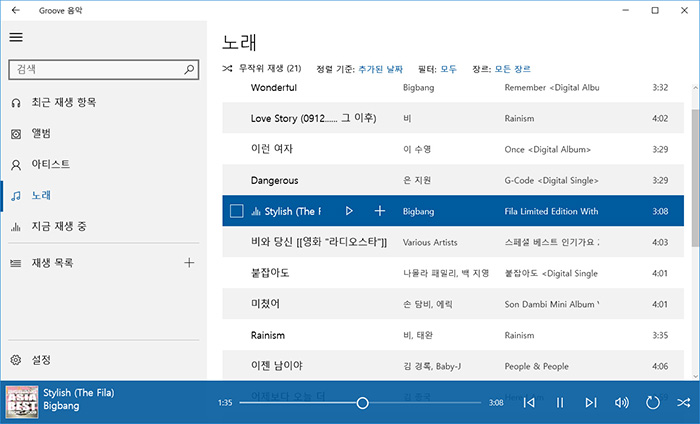Add a new playlist with plus icon
The width and height of the screenshot is (700, 424).
[x=189, y=263]
